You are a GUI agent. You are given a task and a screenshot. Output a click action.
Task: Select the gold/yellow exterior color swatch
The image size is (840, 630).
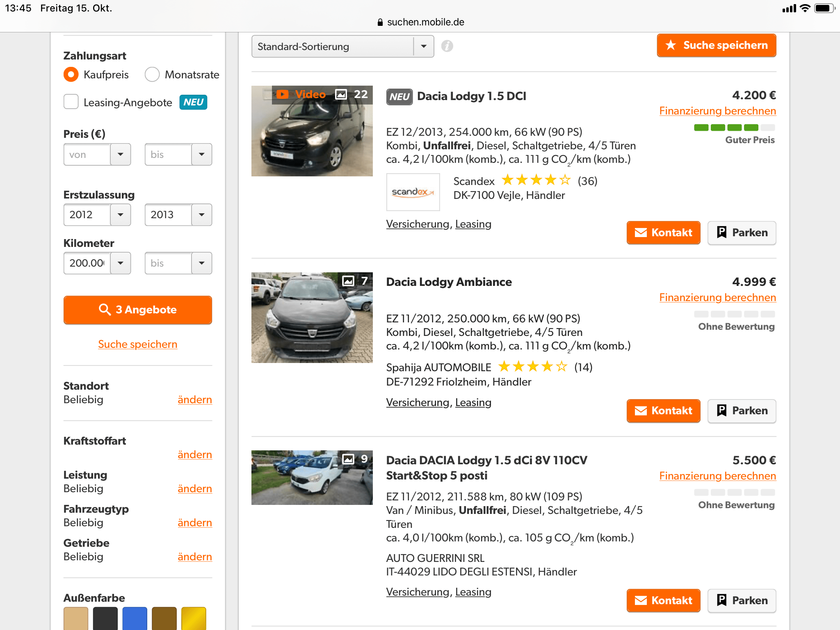tap(194, 619)
